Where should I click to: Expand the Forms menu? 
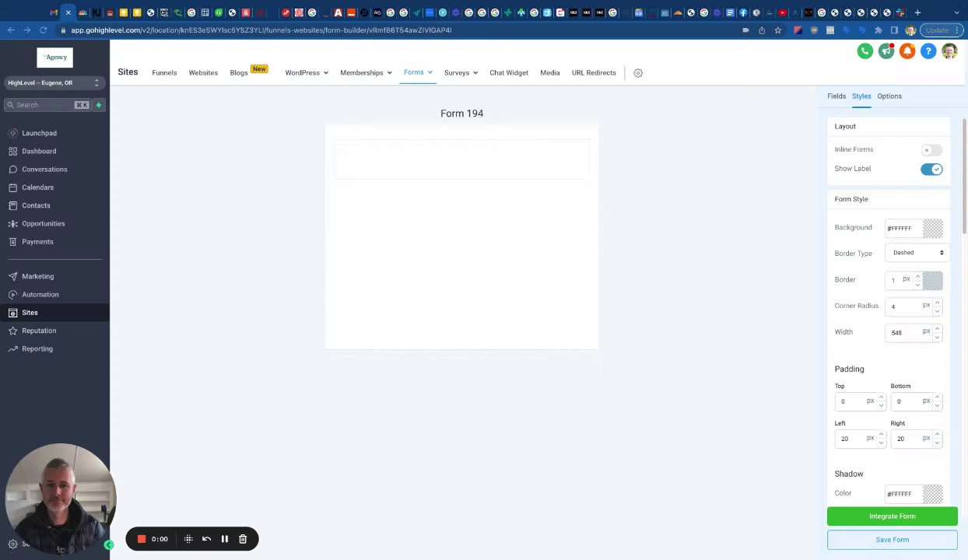[418, 72]
